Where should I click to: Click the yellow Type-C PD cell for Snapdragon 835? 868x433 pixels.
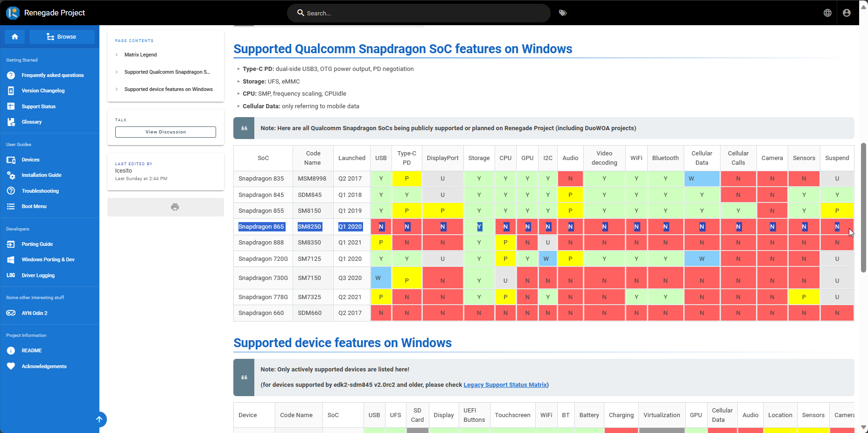coord(406,179)
